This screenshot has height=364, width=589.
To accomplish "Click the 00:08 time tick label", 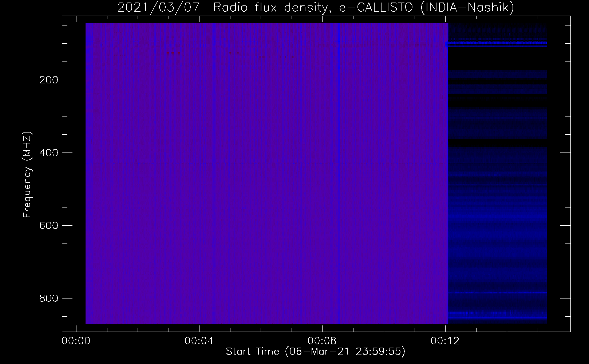I will tap(322, 341).
